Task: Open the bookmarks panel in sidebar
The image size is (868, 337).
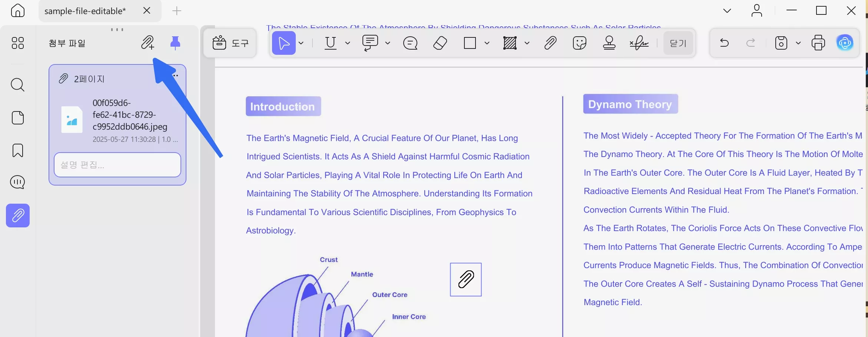Action: pyautogui.click(x=17, y=150)
